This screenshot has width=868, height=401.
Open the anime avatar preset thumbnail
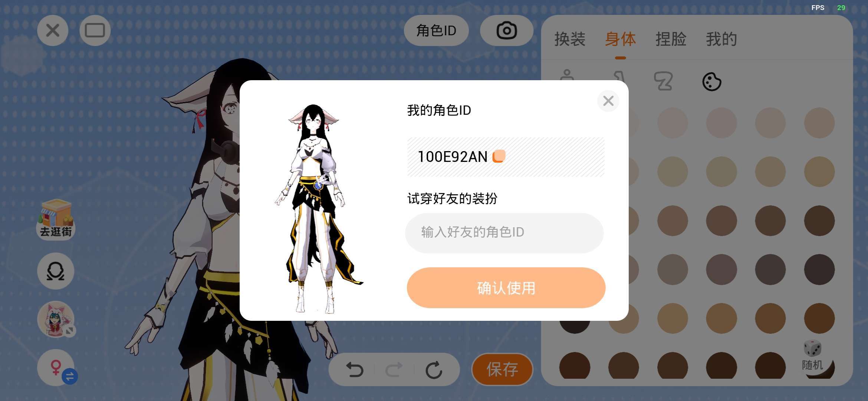pyautogui.click(x=56, y=319)
